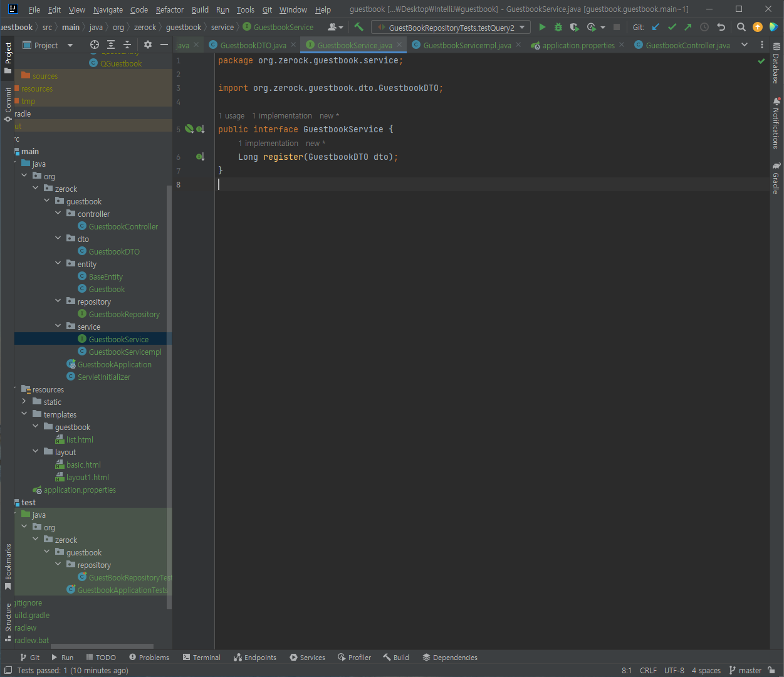784x677 pixels.
Task: Run with coverage icon in toolbar
Action: pos(574,27)
